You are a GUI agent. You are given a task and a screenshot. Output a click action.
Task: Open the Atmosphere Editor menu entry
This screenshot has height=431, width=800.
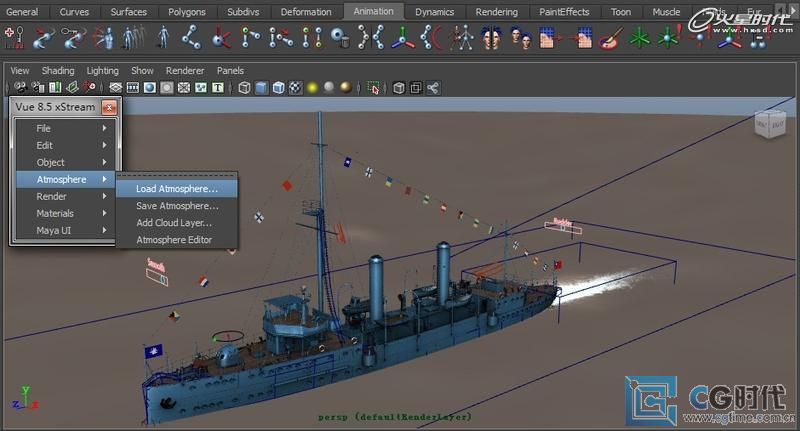coord(177,240)
